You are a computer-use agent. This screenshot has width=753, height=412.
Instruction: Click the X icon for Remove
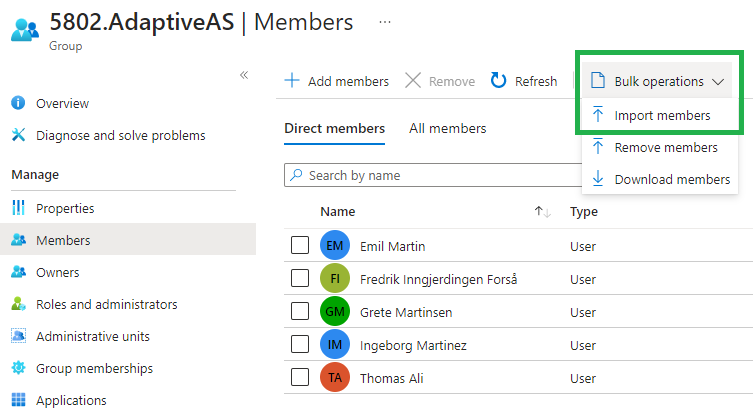[413, 80]
